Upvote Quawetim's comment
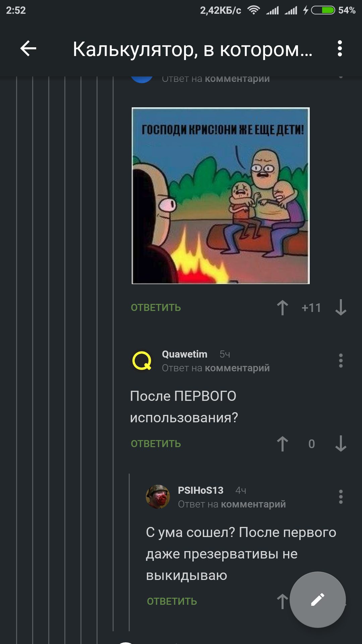362x644 pixels. [x=283, y=444]
